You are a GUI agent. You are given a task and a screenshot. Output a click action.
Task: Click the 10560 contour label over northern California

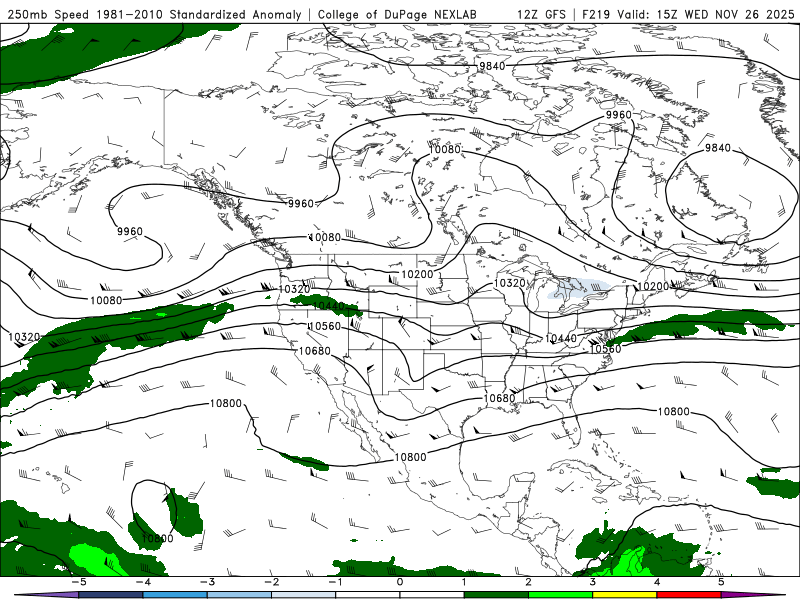(x=324, y=326)
